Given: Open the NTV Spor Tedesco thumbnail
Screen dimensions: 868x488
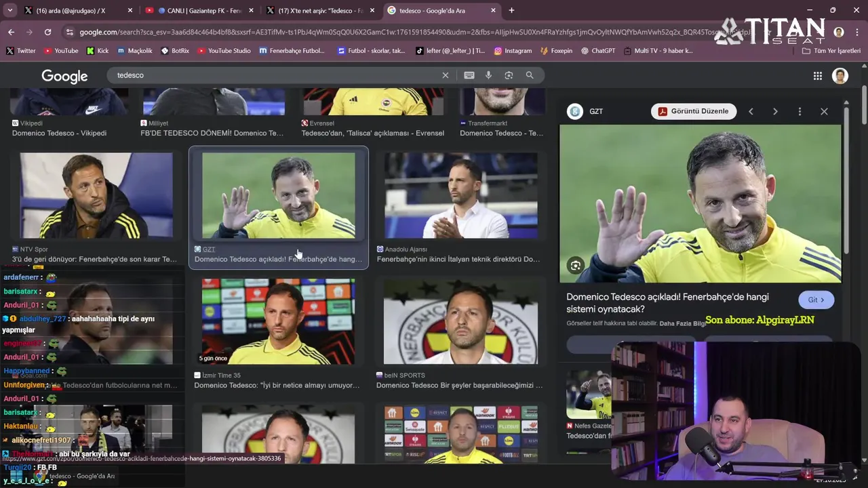Looking at the screenshot, I should 96,195.
